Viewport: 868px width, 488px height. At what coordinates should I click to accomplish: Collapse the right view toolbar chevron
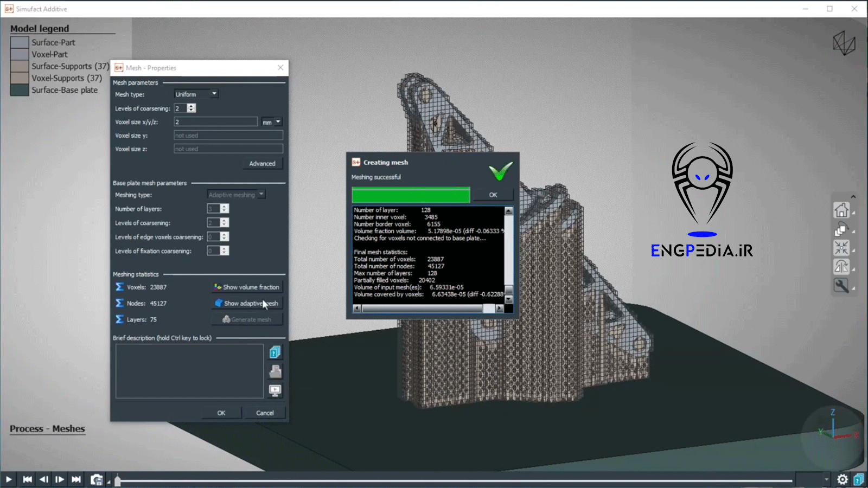coord(853,196)
